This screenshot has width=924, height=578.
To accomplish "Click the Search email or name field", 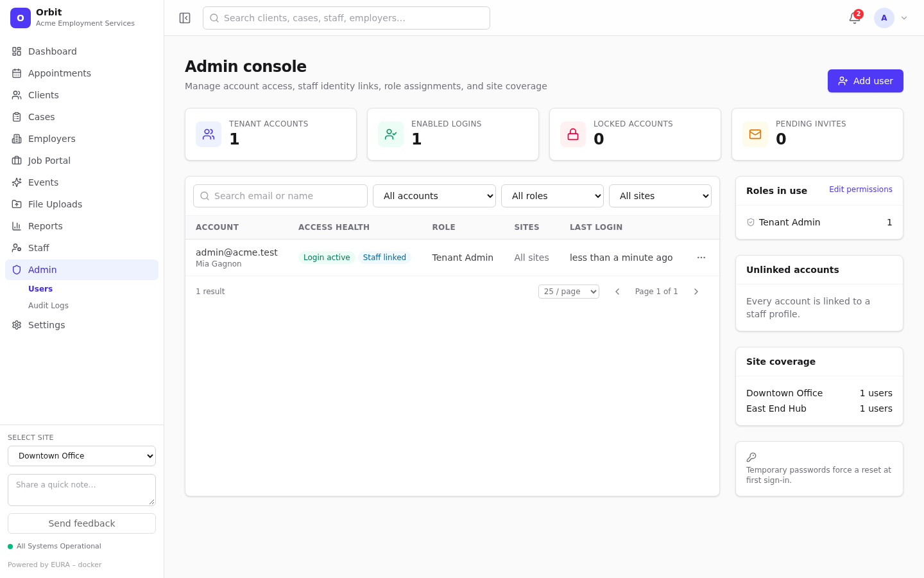I will pos(280,196).
